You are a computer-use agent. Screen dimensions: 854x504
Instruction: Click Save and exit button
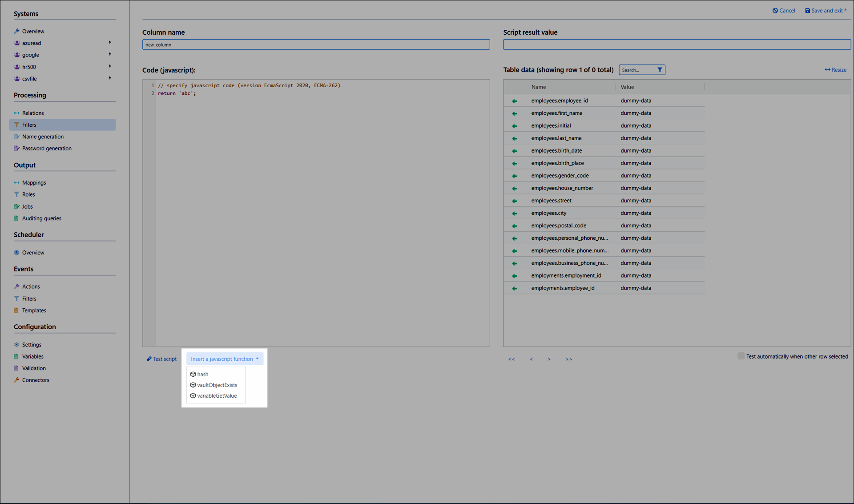(x=826, y=11)
